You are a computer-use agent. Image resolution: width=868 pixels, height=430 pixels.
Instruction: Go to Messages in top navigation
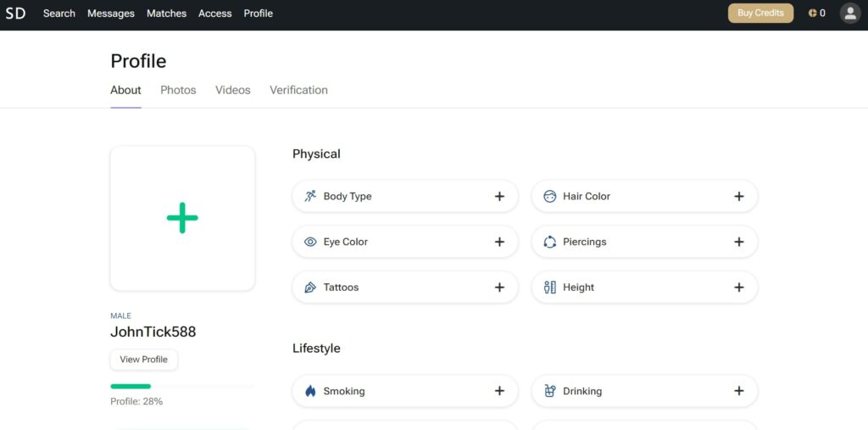click(111, 14)
